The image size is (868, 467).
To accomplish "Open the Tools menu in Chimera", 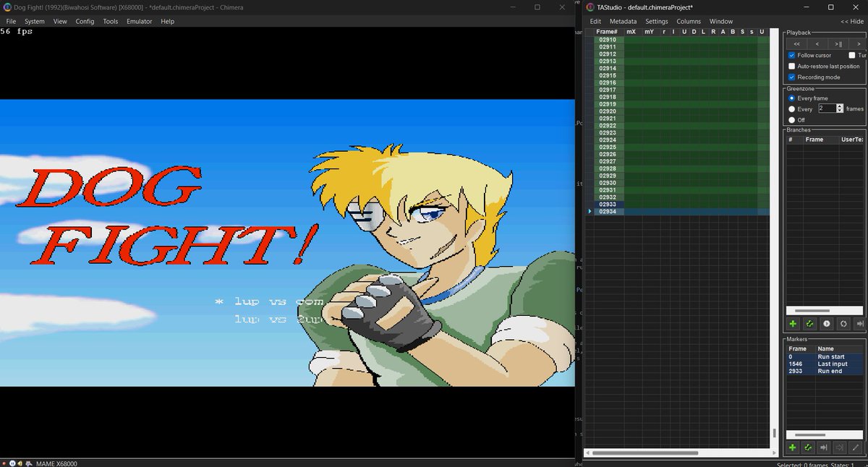I will click(x=110, y=21).
